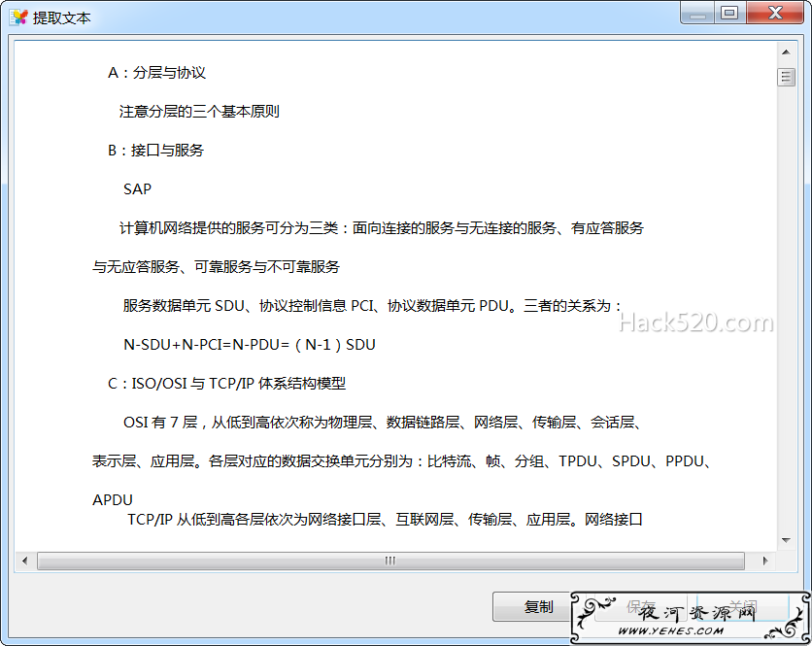
Task: Click the horizontal scrollbar left arrow
Action: pyautogui.click(x=25, y=561)
